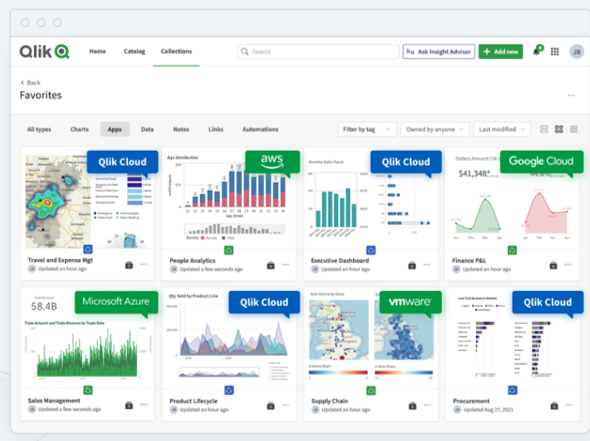Open the Filter by tag dropdown
Image resolution: width=590 pixels, height=441 pixels.
[x=367, y=129]
